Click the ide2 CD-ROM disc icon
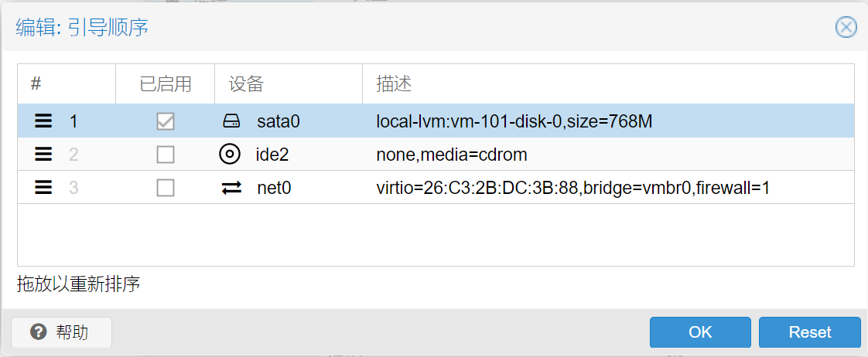Screen dimensions: 868x357 coord(230,155)
